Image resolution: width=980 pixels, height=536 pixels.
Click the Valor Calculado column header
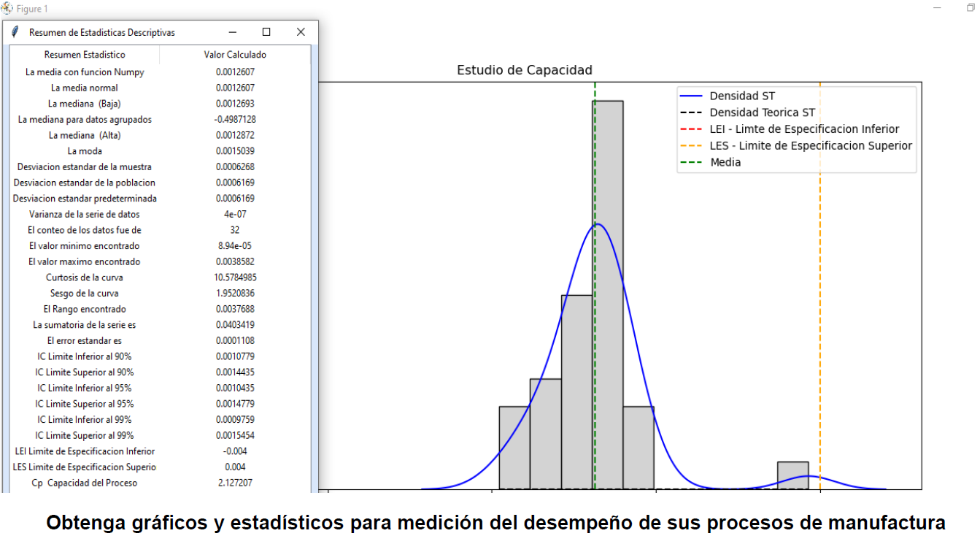click(x=235, y=55)
